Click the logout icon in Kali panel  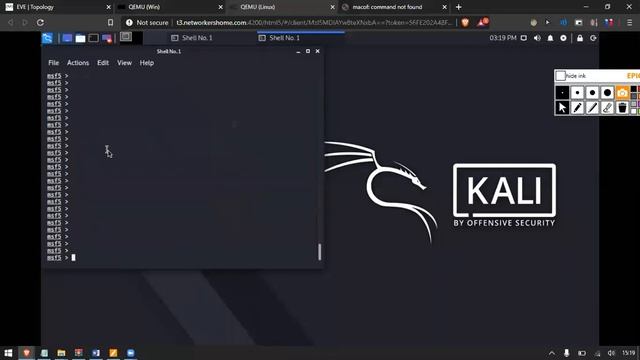coord(593,38)
